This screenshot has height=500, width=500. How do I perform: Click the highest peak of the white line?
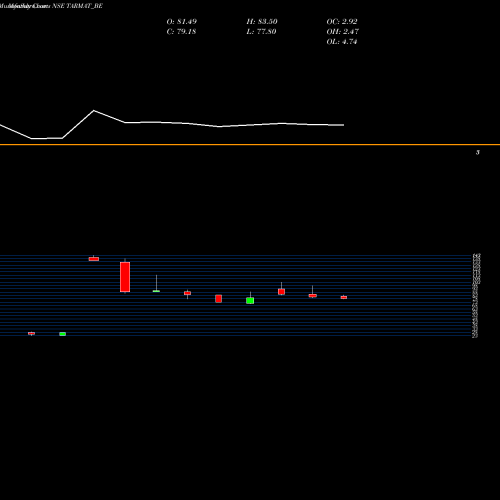(x=94, y=111)
